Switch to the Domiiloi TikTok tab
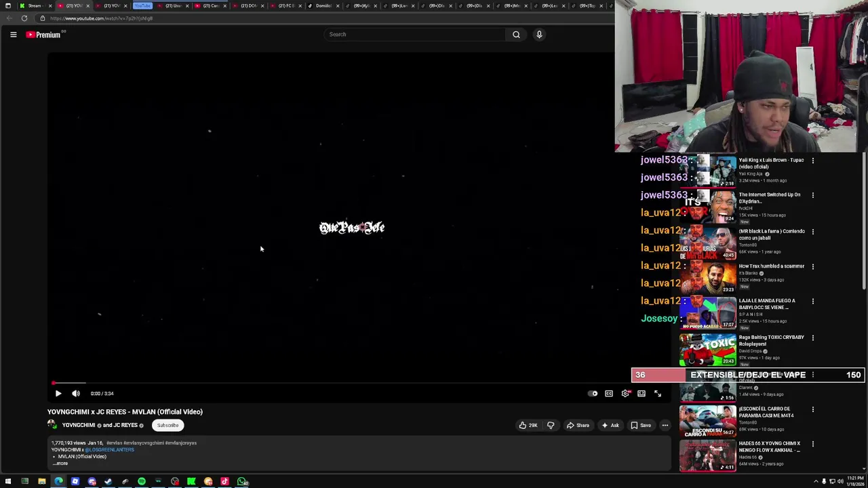 coord(323,5)
